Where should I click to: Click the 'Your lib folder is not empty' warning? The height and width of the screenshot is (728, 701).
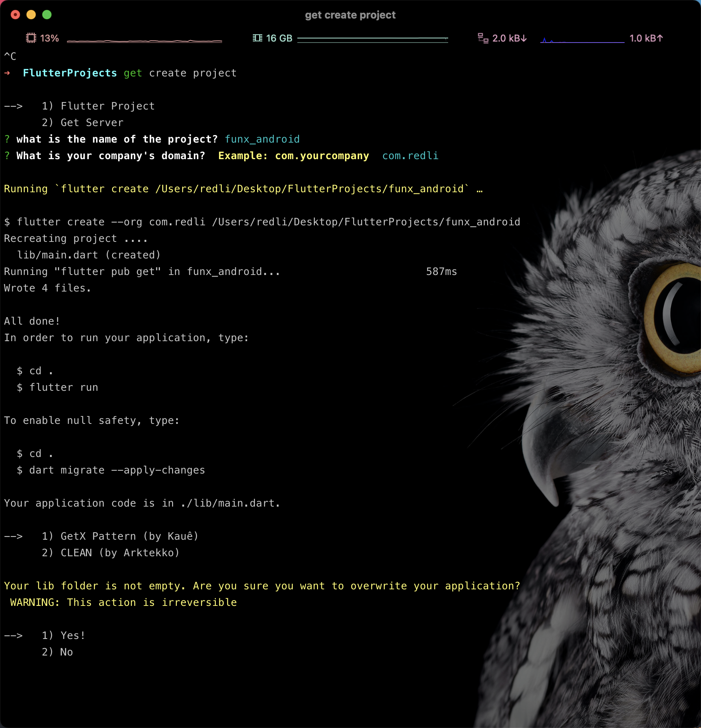click(262, 586)
